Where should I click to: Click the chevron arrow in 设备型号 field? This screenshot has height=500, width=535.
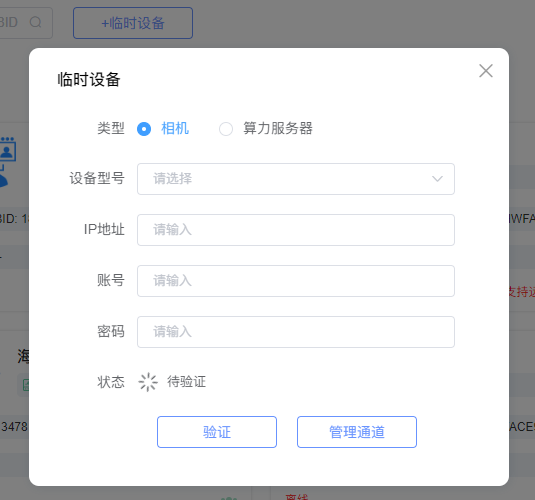[437, 179]
